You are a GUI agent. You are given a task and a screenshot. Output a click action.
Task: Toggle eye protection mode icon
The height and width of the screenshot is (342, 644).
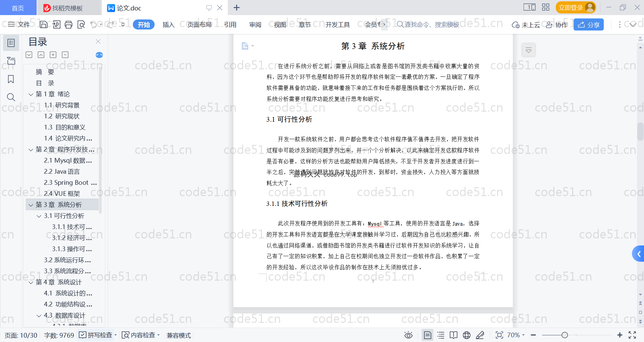coord(408,335)
